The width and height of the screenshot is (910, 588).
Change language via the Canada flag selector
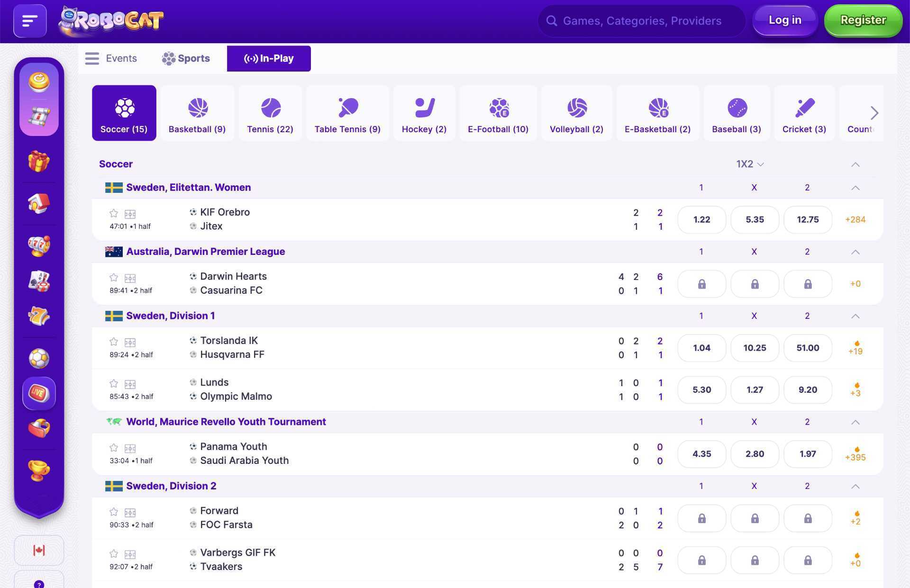pos(39,550)
